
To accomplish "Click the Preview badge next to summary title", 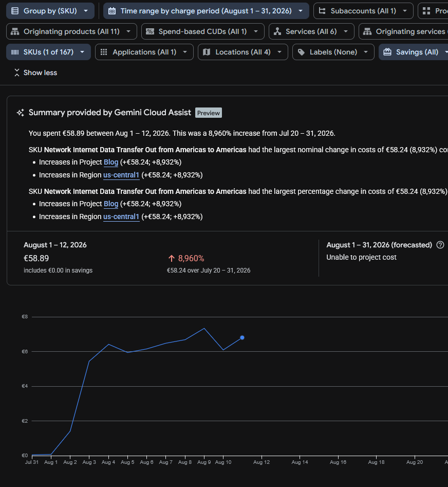I will (x=209, y=113).
